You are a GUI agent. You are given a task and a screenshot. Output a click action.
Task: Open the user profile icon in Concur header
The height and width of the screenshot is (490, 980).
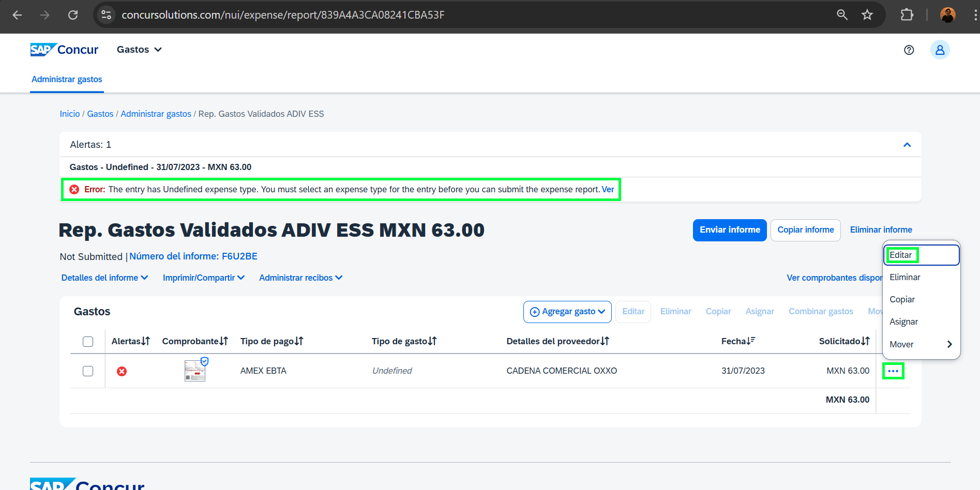[x=940, y=50]
